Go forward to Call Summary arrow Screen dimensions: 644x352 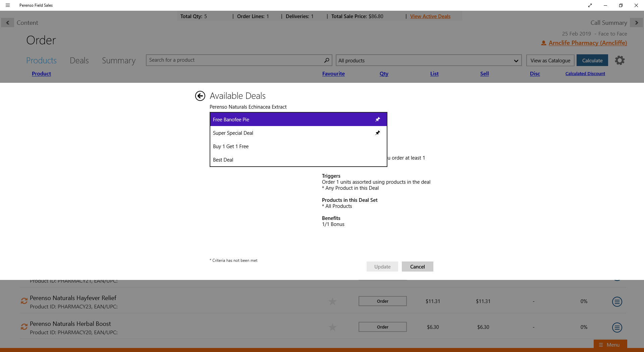[636, 22]
